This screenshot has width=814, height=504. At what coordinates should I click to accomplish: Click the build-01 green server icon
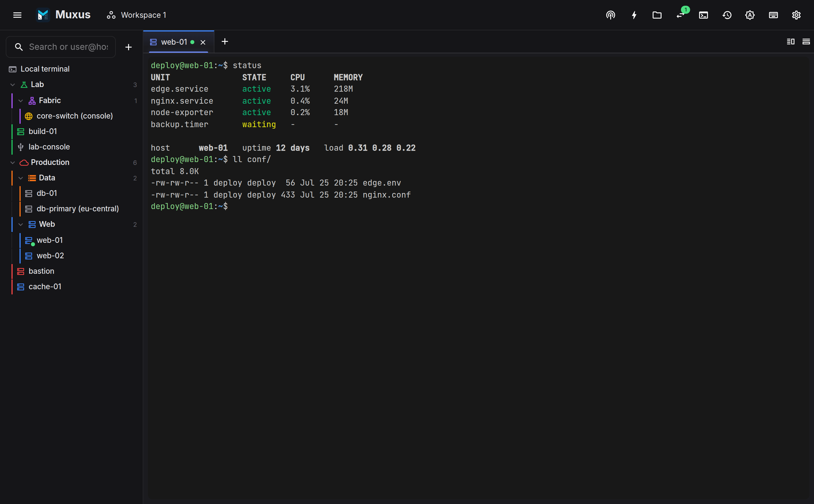click(x=21, y=132)
